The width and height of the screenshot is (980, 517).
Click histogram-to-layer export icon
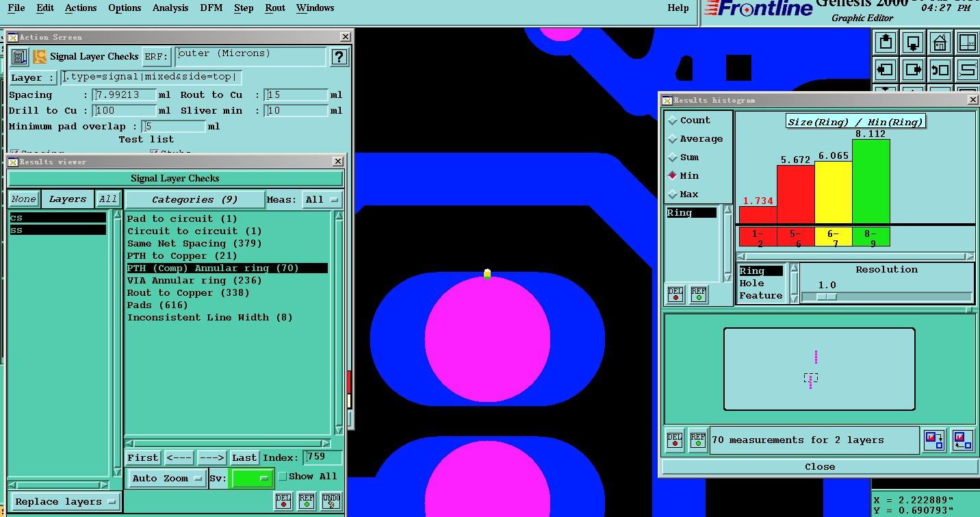[x=934, y=440]
